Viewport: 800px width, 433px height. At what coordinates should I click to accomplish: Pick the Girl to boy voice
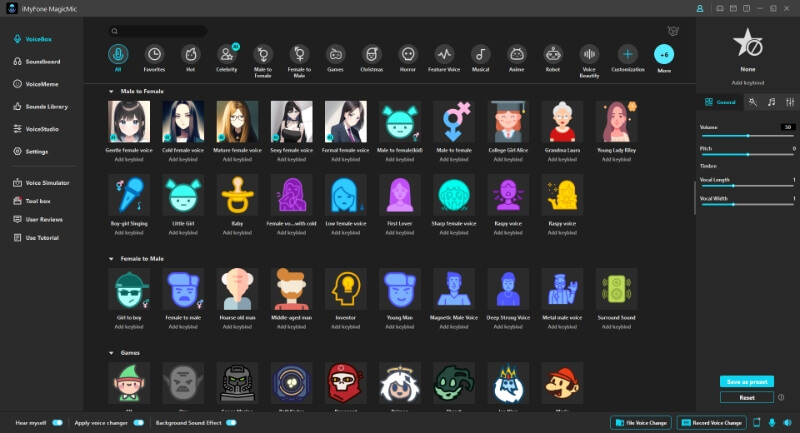point(129,289)
